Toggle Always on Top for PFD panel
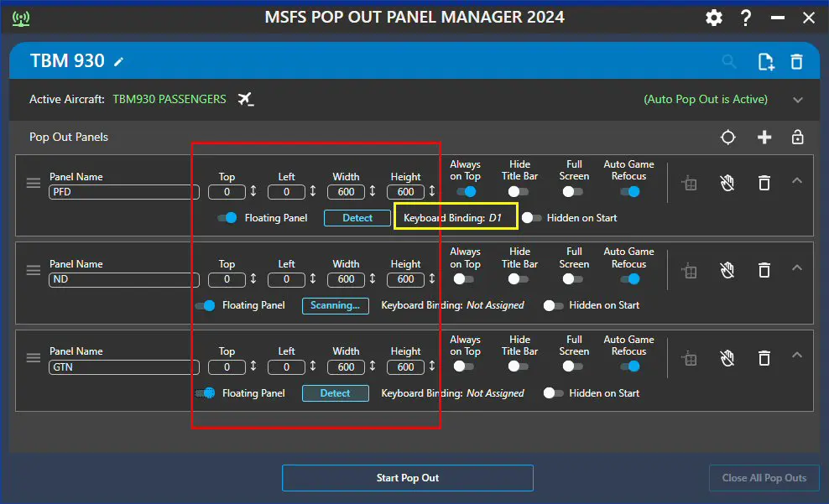The width and height of the screenshot is (829, 504). coord(466,191)
